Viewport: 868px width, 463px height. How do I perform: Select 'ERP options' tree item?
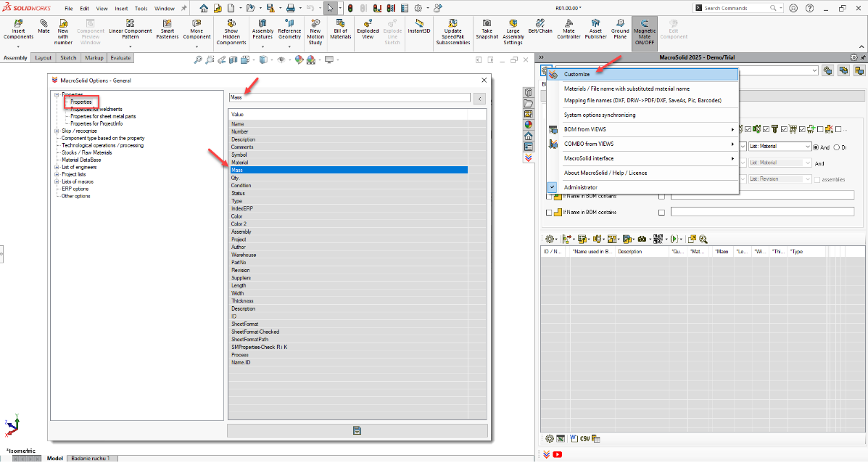click(x=75, y=189)
